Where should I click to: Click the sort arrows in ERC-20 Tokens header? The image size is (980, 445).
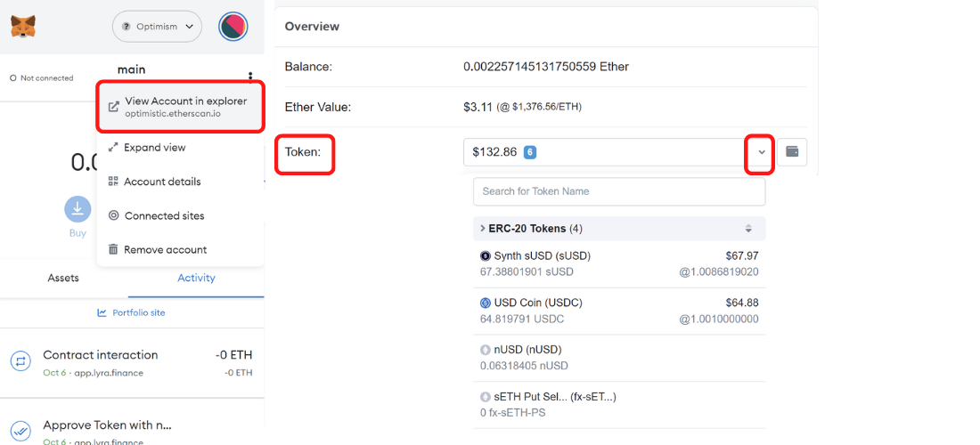(748, 229)
